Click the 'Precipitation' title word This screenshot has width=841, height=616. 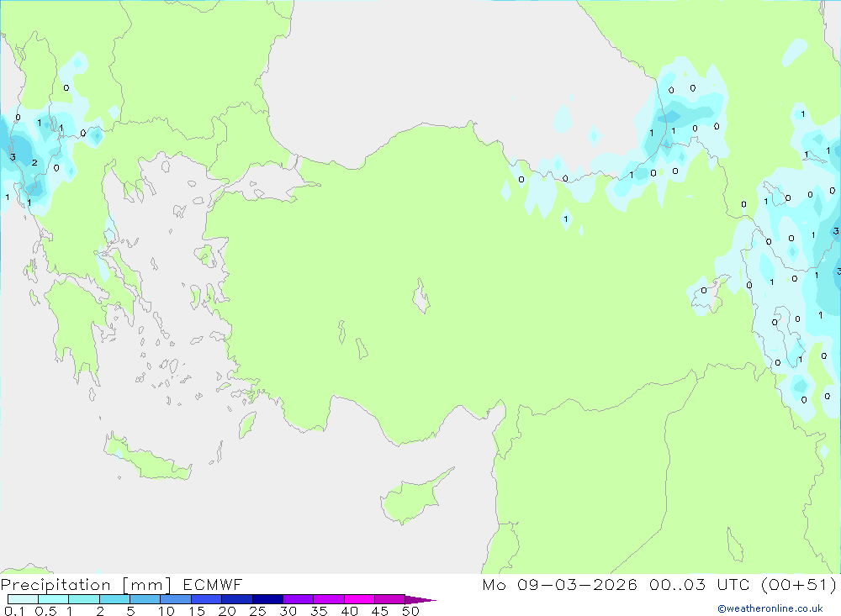(56, 585)
